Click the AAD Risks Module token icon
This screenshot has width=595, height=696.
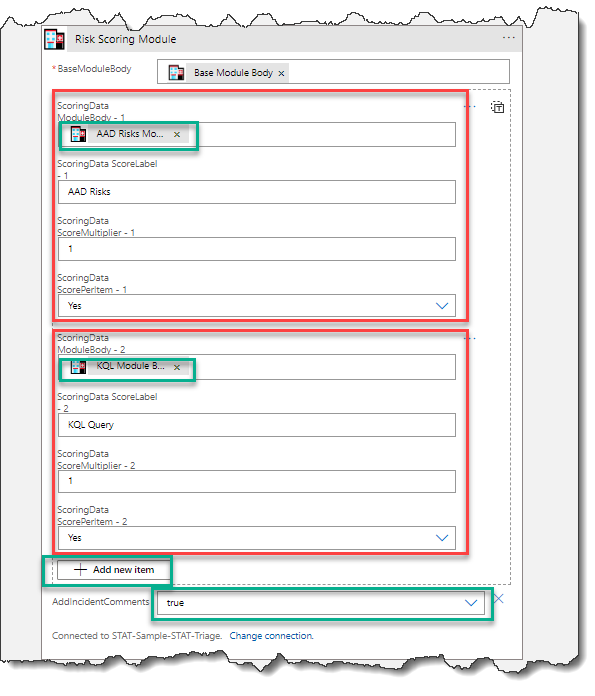pyautogui.click(x=79, y=134)
